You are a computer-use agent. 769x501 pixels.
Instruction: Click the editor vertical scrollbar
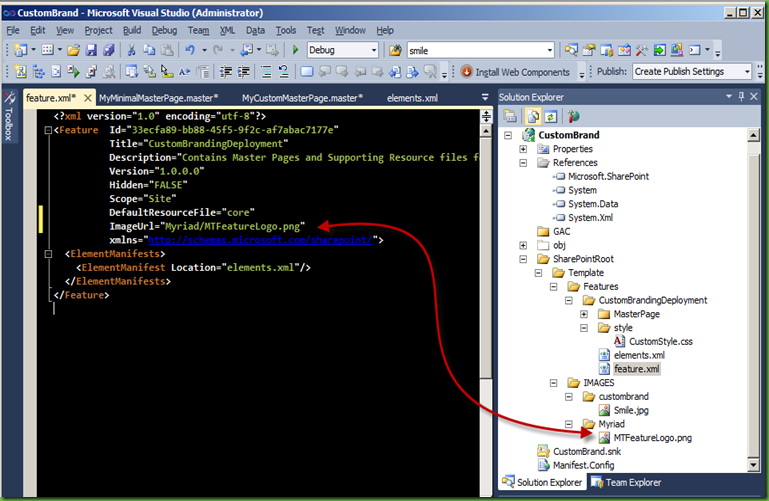click(486, 258)
